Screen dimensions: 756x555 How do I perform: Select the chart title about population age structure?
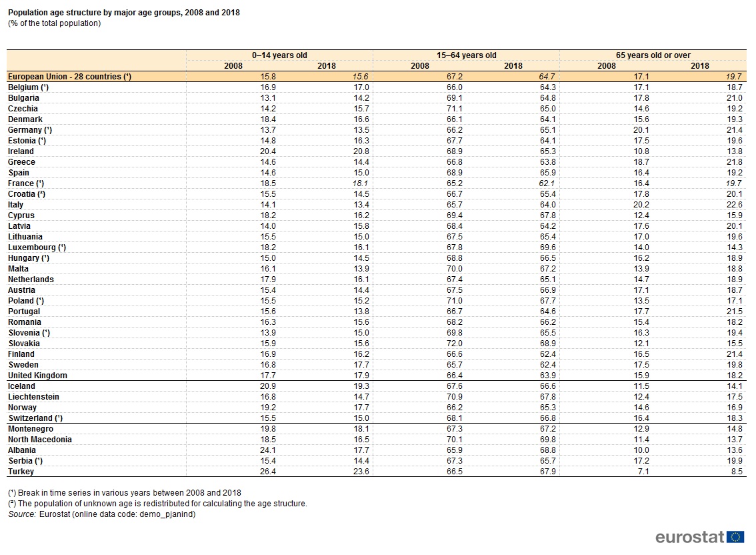click(124, 13)
